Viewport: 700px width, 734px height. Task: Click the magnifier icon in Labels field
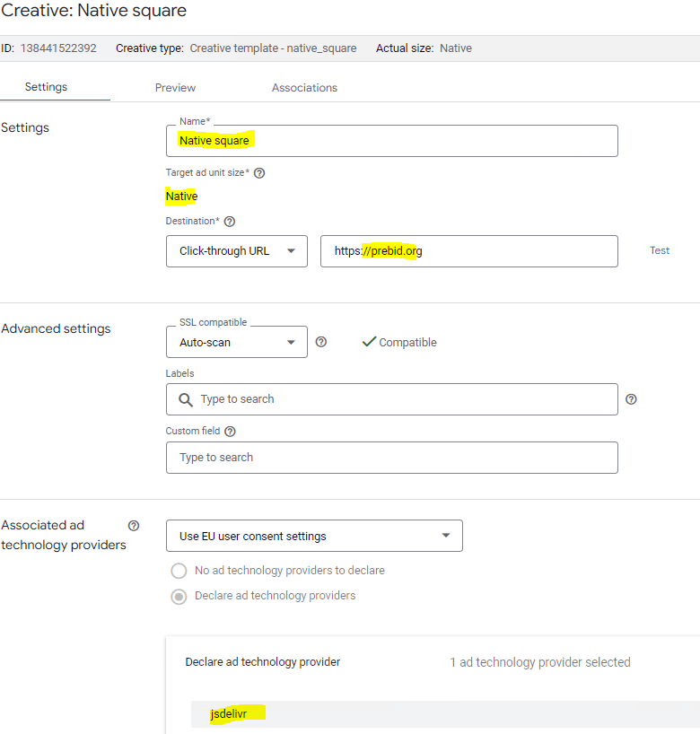186,399
